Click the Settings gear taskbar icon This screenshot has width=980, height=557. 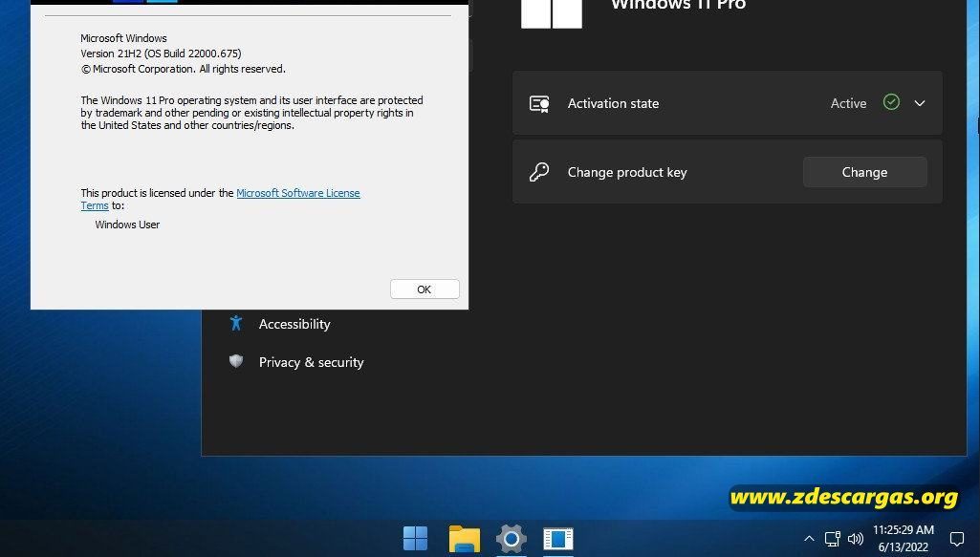[x=512, y=538]
